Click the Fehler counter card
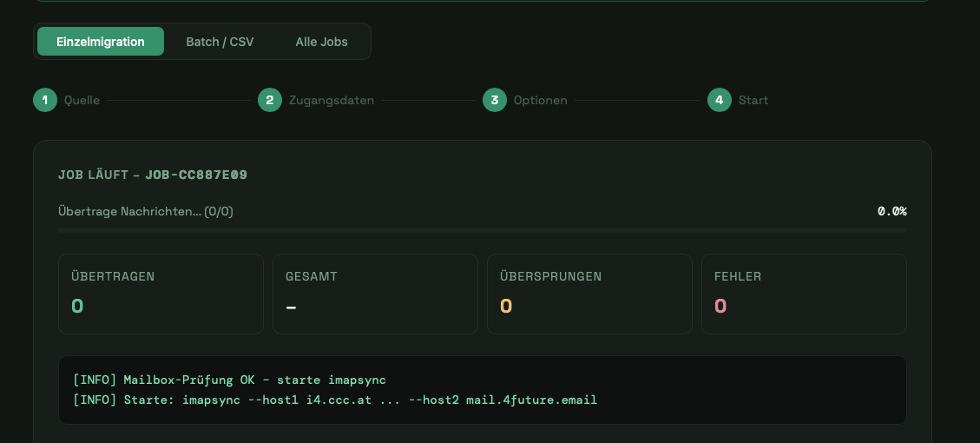Viewport: 980px width, 443px height. (804, 294)
